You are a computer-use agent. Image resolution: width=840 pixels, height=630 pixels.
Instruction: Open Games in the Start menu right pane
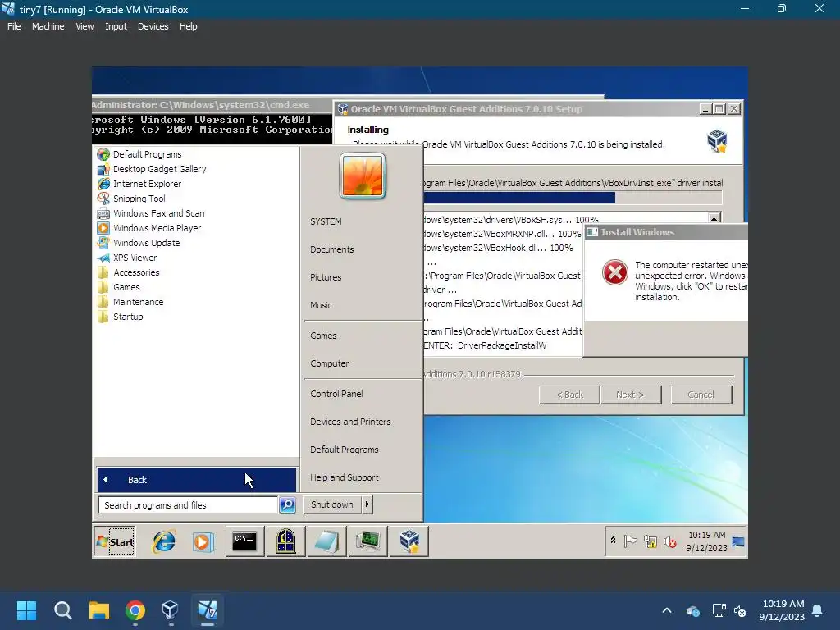coord(323,336)
